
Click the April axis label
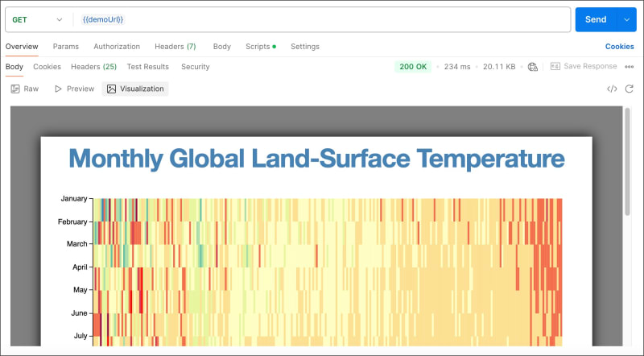[x=80, y=267]
